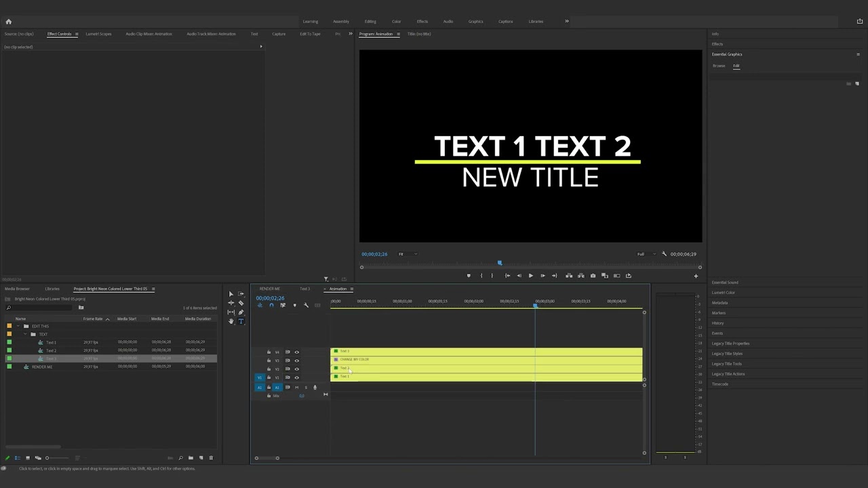Toggle track lock on V4
868x488 pixels.
point(269,352)
